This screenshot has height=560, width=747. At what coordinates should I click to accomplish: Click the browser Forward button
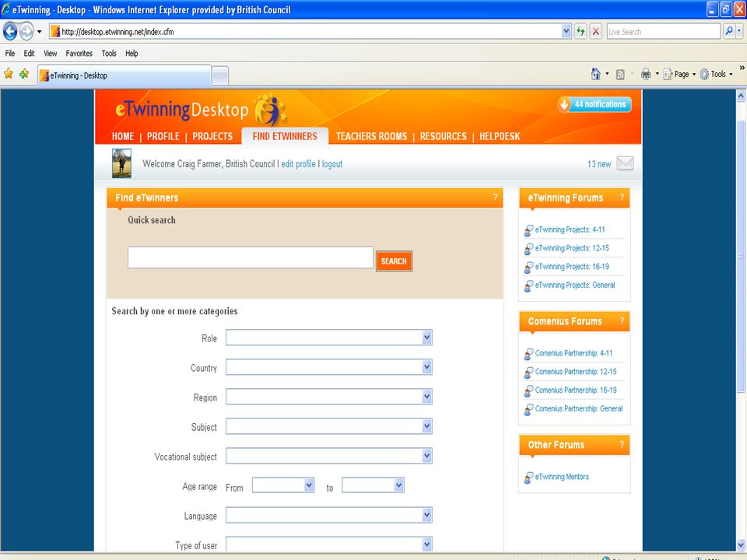(26, 32)
